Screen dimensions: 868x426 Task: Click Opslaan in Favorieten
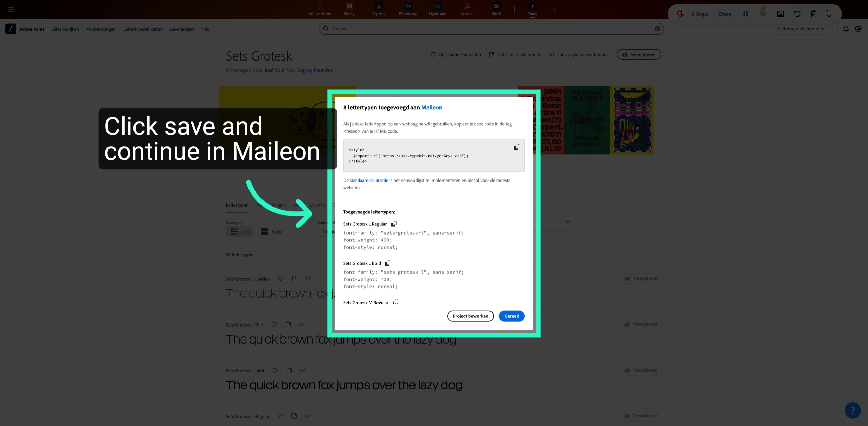(x=455, y=55)
